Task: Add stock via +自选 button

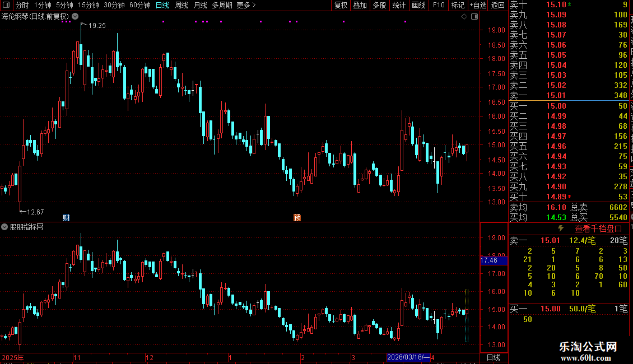Action: (x=478, y=5)
